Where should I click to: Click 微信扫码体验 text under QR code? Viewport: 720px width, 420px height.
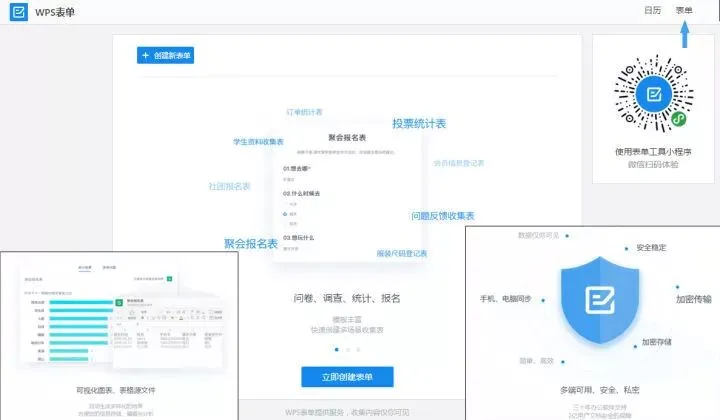pyautogui.click(x=653, y=164)
